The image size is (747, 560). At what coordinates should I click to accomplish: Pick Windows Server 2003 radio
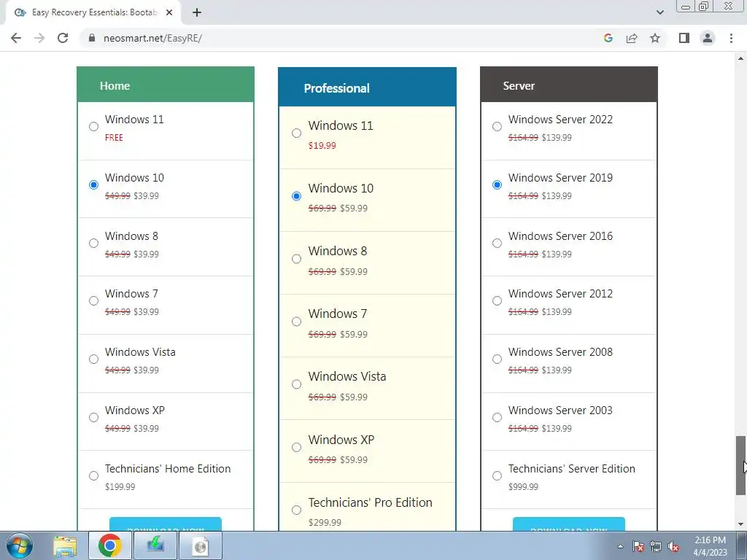(497, 418)
